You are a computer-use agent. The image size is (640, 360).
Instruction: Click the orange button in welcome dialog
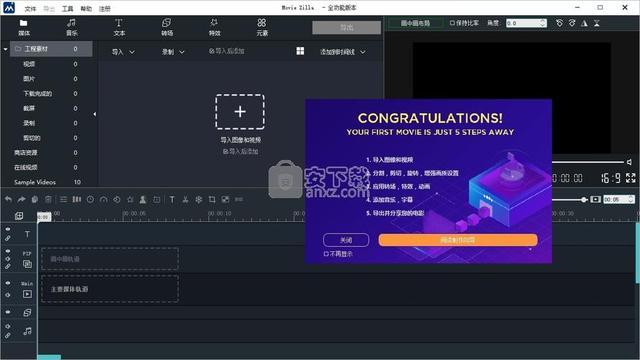[458, 240]
